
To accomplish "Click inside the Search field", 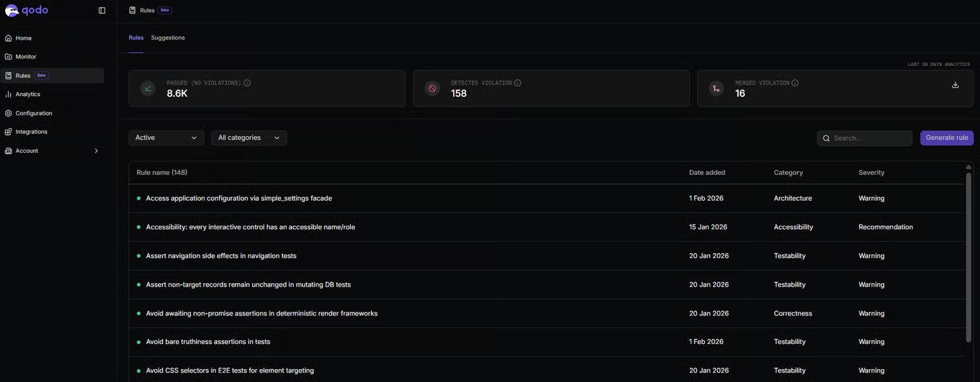I will click(x=865, y=137).
